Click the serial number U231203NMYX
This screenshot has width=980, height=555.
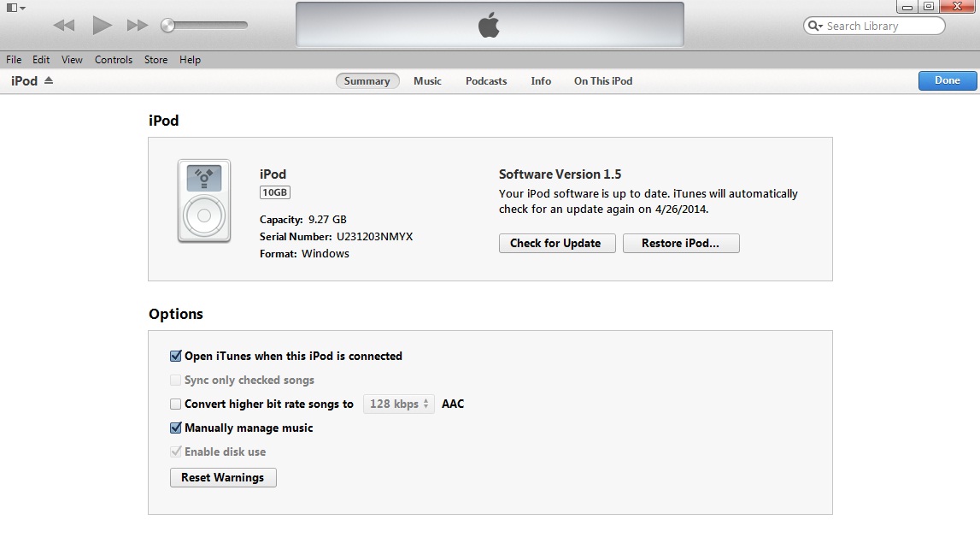(374, 237)
